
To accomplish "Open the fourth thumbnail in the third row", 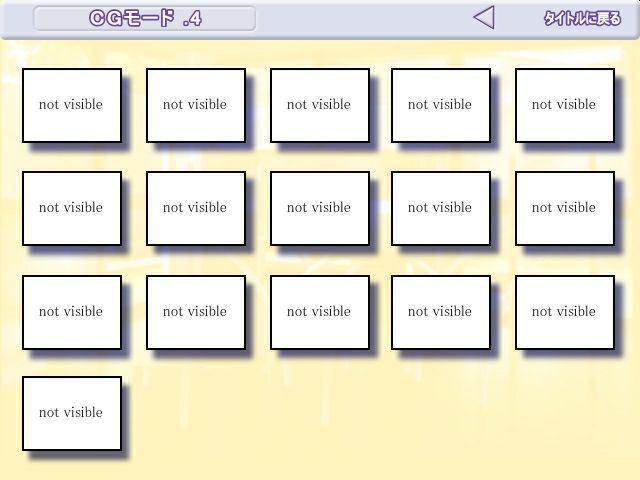I will [440, 312].
